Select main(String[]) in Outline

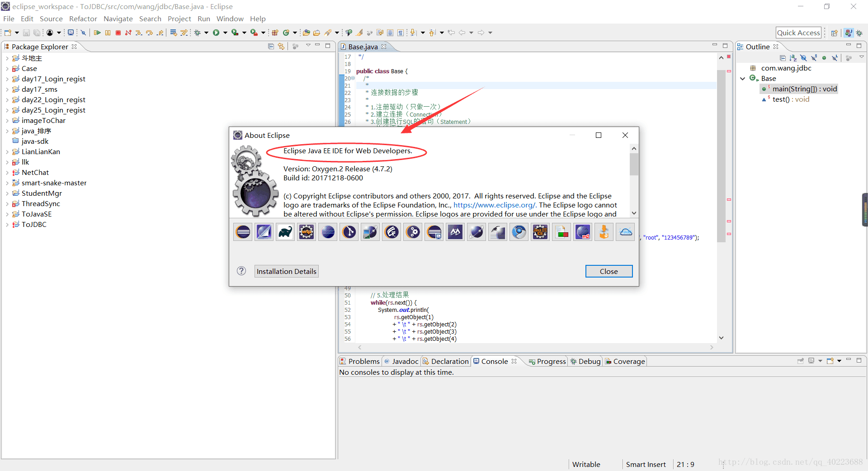(x=799, y=89)
